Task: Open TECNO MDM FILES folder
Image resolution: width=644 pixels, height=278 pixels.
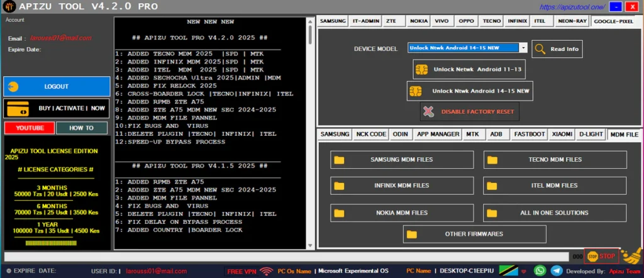Action: (x=555, y=159)
